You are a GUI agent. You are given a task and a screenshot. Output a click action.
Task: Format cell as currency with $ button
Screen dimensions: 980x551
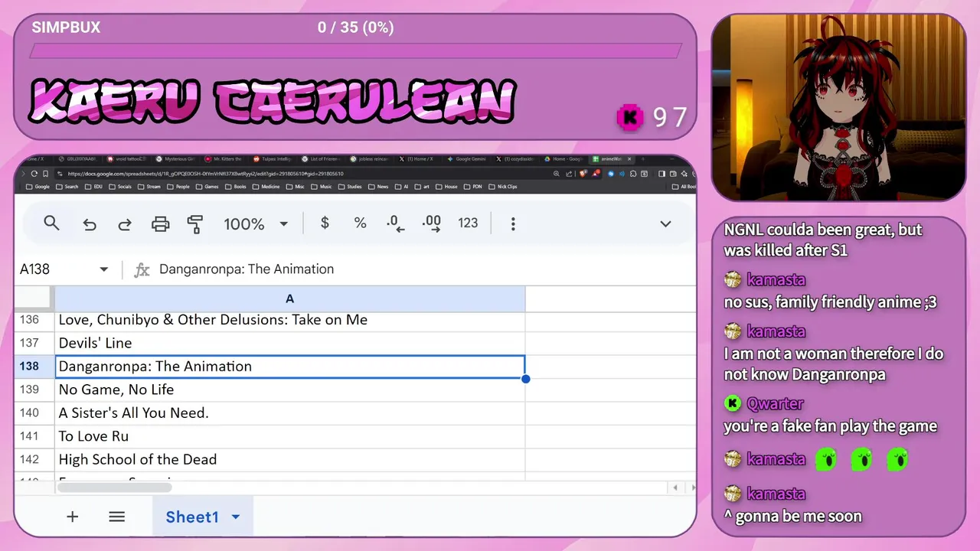pos(325,223)
